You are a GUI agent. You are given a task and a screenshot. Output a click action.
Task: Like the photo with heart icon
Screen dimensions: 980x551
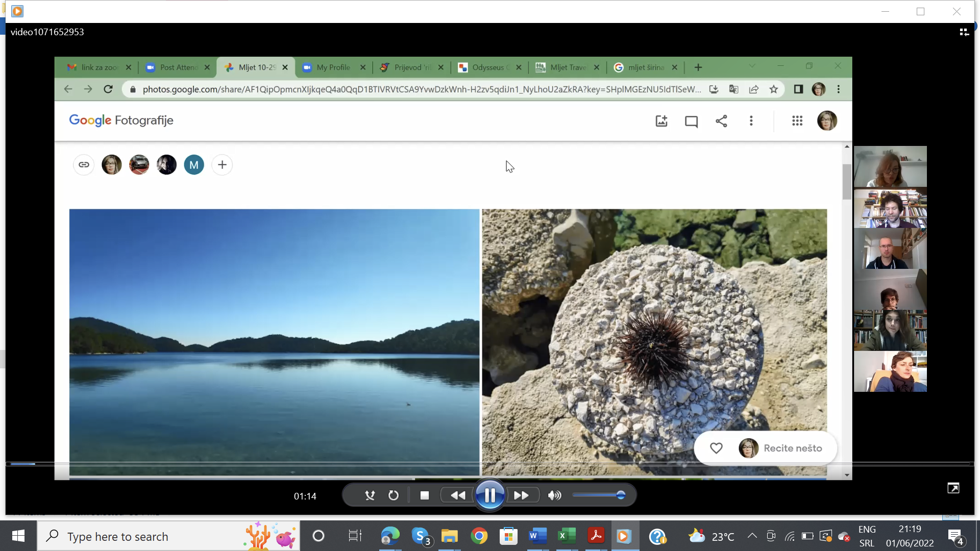coord(716,448)
